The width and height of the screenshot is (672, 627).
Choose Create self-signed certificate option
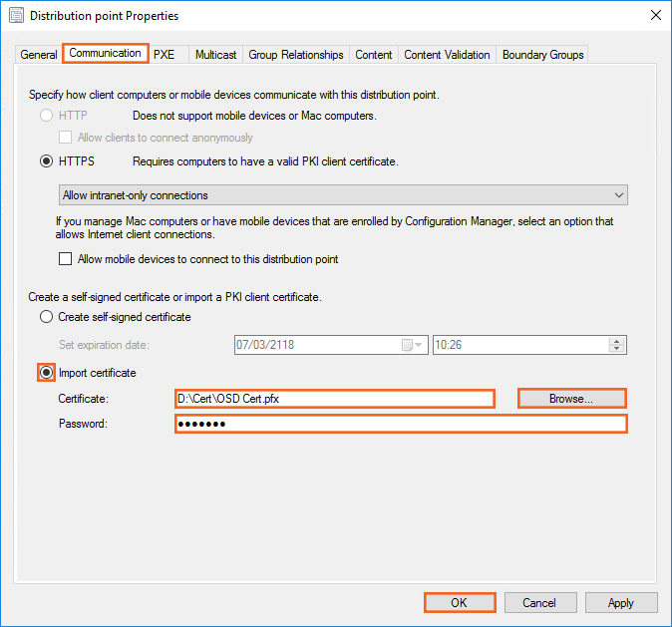(46, 317)
